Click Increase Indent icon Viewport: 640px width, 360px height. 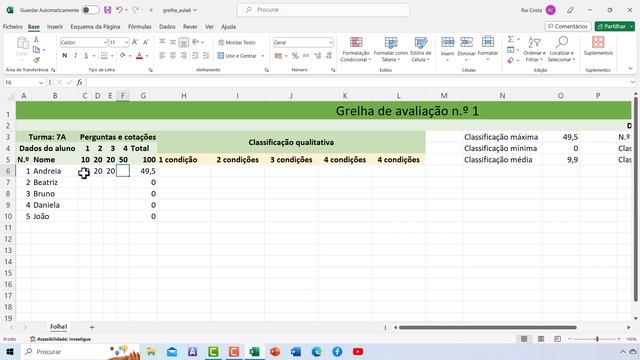pyautogui.click(x=206, y=56)
